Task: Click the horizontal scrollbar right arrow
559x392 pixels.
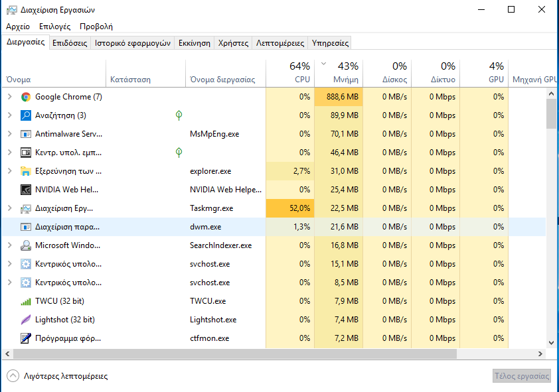Action: (540, 354)
